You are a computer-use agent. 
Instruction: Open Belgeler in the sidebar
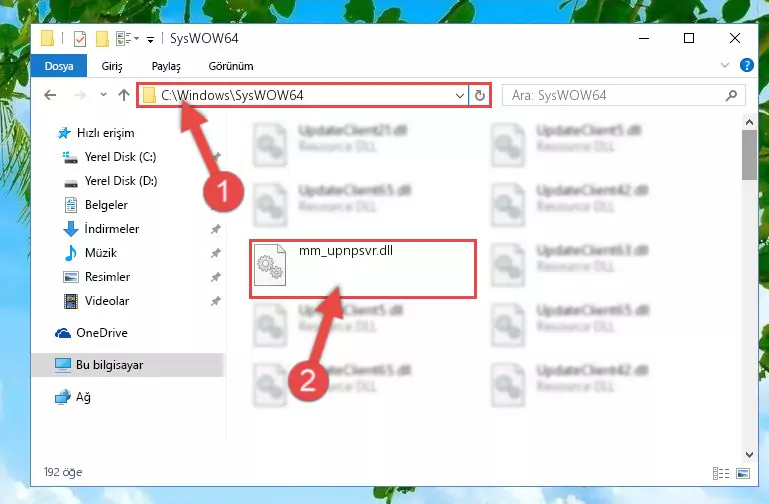point(106,205)
